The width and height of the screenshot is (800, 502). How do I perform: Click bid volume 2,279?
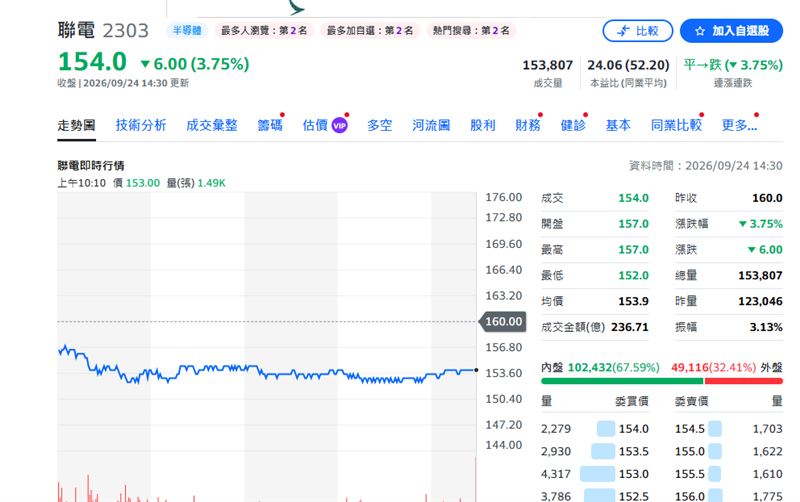click(556, 429)
